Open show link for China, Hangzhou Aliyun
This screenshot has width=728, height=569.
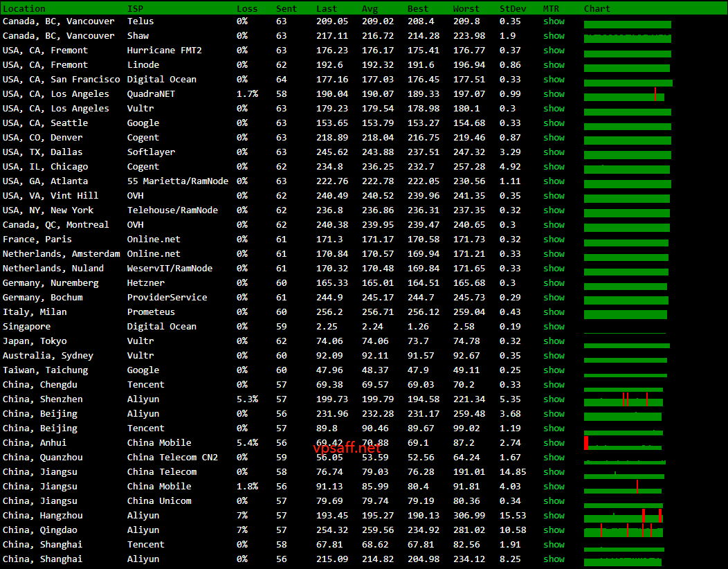pyautogui.click(x=554, y=516)
